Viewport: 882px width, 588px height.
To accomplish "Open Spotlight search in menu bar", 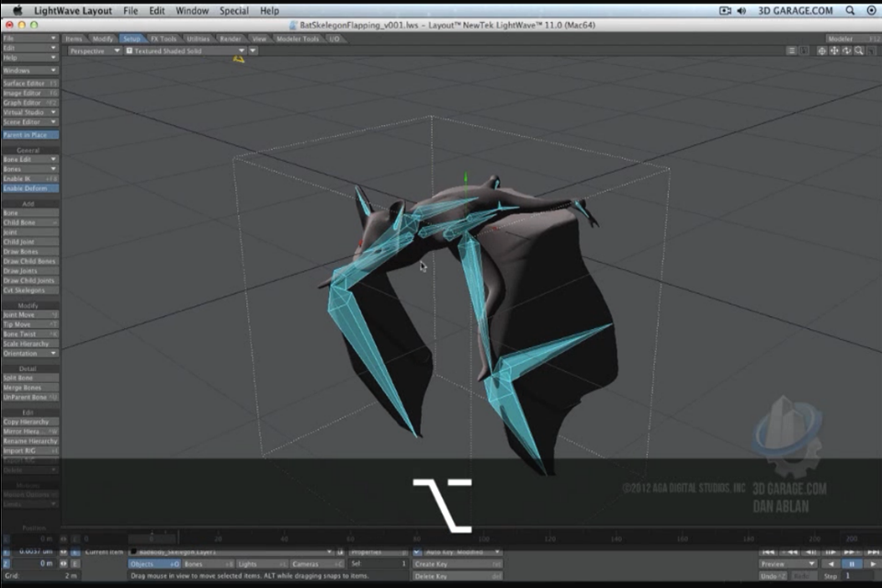I will [x=850, y=10].
